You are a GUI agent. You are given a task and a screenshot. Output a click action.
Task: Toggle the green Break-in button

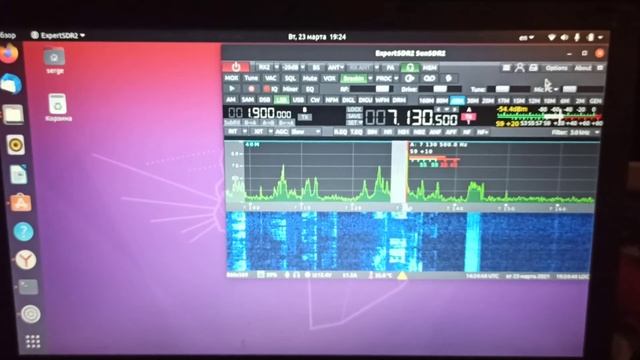point(353,78)
